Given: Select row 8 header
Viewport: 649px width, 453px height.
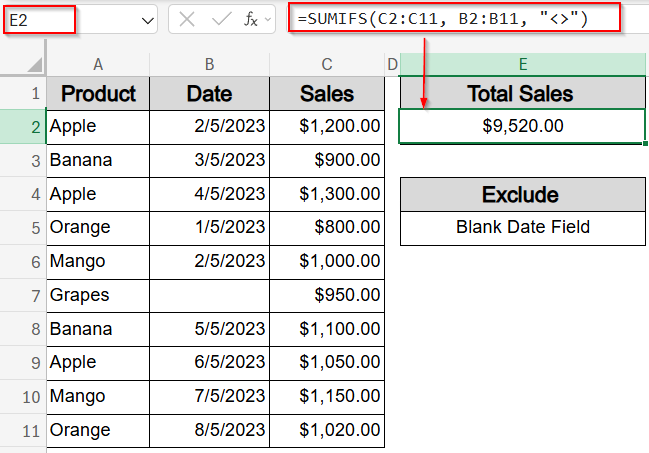Looking at the screenshot, I should click(x=23, y=330).
